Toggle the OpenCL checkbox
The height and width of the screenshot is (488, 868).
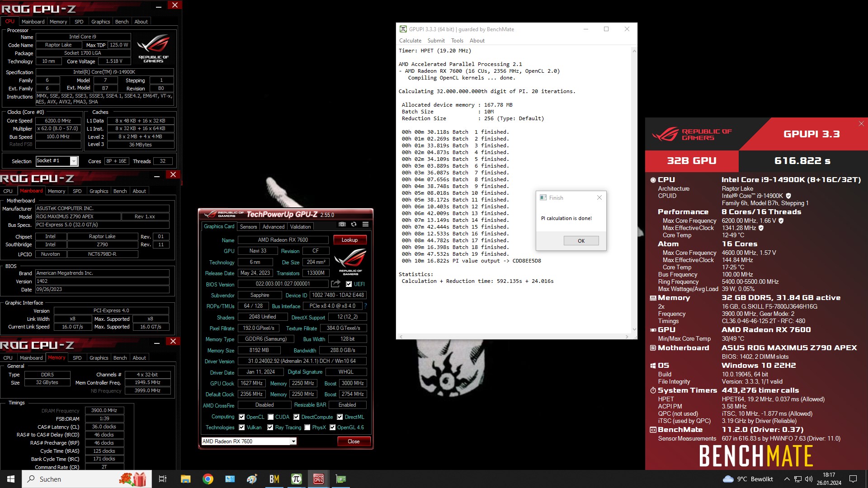coord(241,417)
